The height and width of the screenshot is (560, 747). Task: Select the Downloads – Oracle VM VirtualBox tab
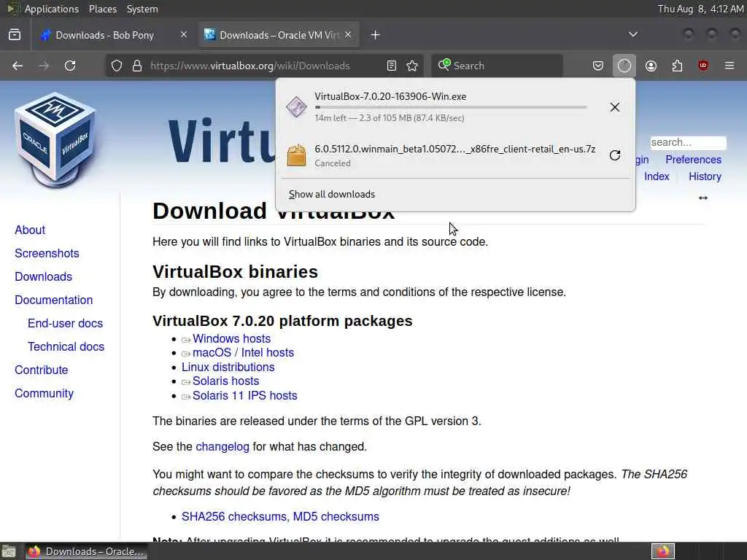[279, 35]
